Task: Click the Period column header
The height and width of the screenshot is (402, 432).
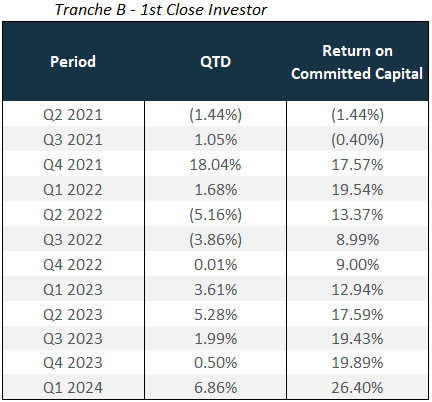Action: [73, 62]
